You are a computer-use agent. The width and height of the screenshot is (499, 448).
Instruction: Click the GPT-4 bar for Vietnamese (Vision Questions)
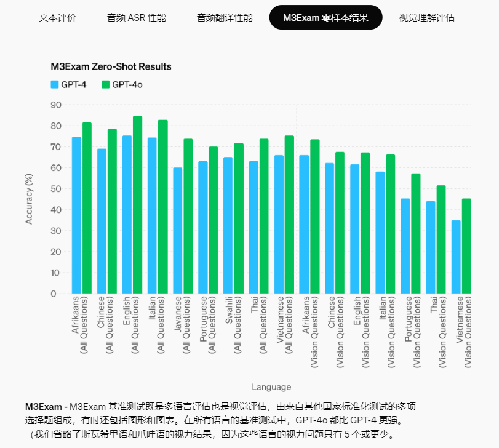[x=456, y=257]
